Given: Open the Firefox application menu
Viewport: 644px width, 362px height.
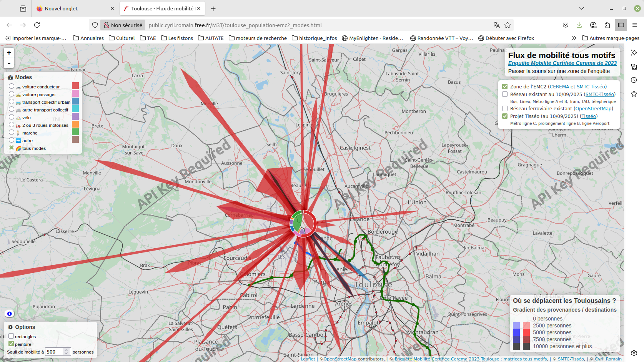Looking at the screenshot, I should (x=635, y=25).
